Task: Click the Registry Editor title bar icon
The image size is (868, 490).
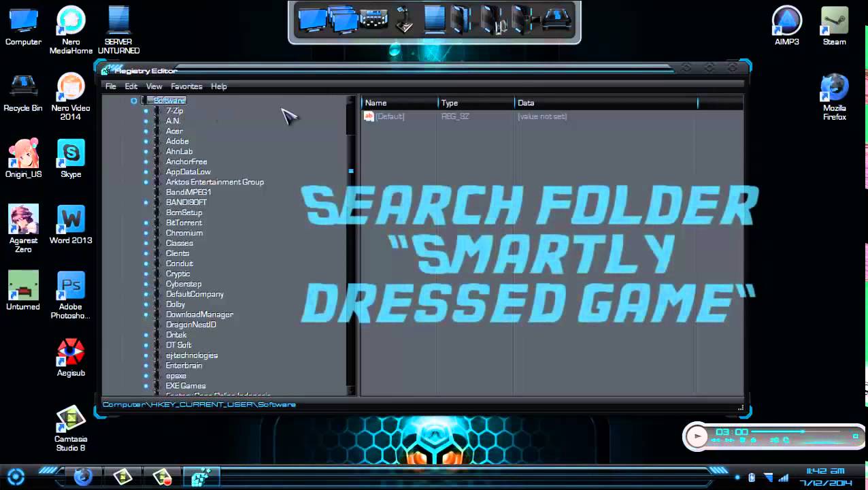Action: (x=105, y=70)
